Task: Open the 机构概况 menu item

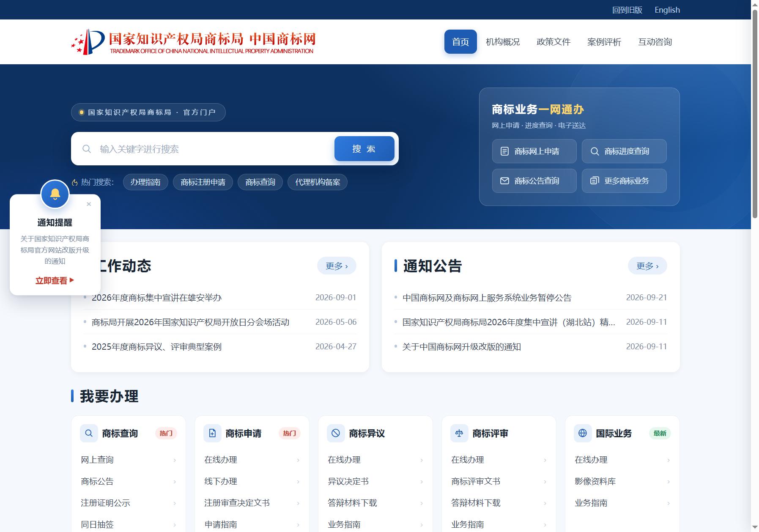Action: (503, 42)
